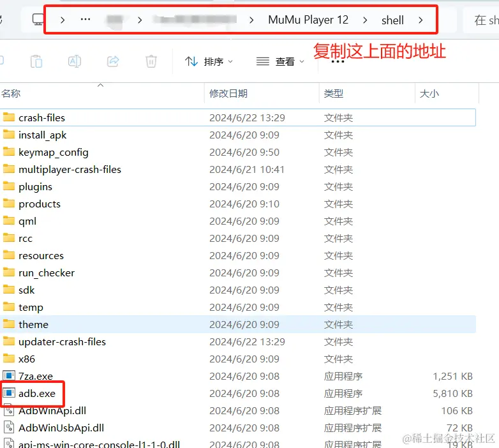The image size is (499, 448).
Task: Select the adb.exe file
Action: [238, 393]
